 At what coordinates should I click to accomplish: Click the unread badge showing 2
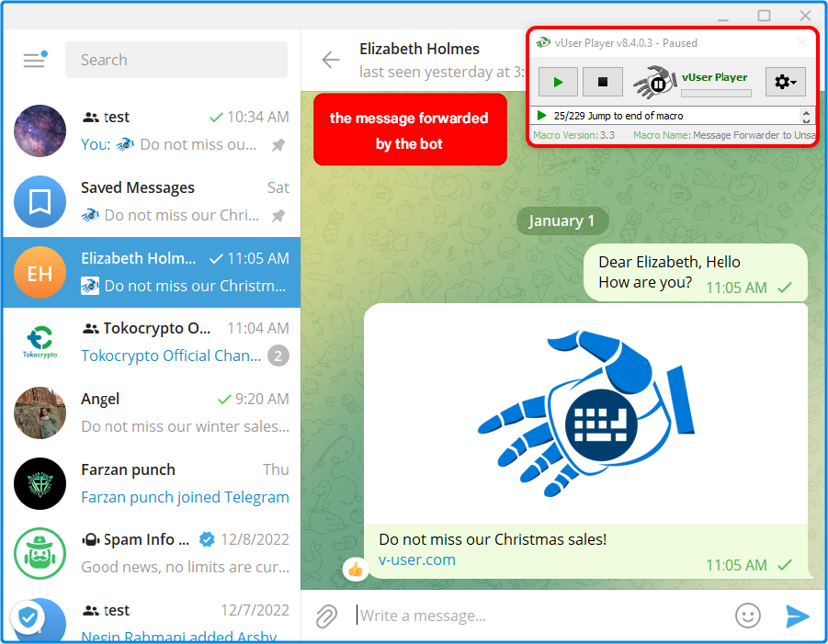coord(278,356)
